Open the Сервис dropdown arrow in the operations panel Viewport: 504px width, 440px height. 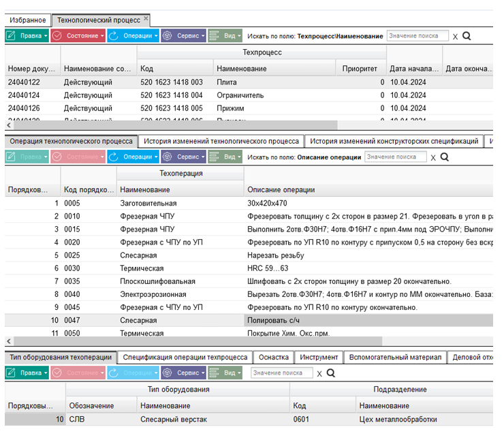point(203,157)
